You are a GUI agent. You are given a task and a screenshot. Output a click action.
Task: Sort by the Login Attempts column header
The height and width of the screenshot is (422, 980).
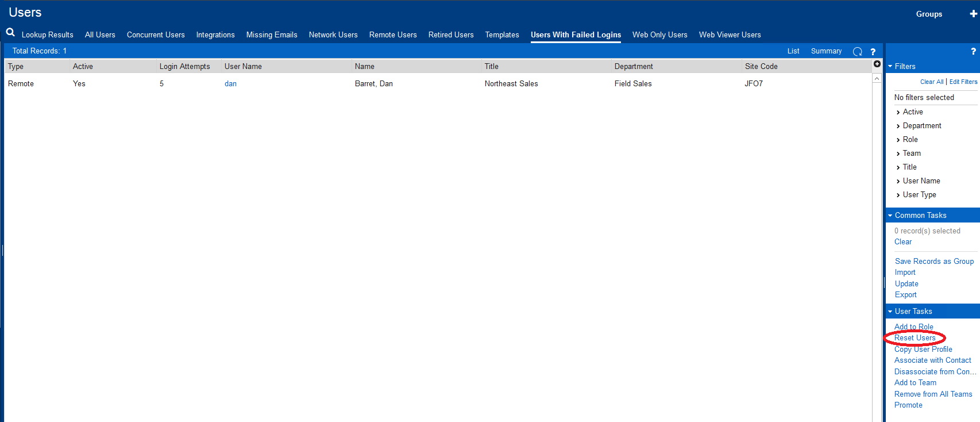185,67
